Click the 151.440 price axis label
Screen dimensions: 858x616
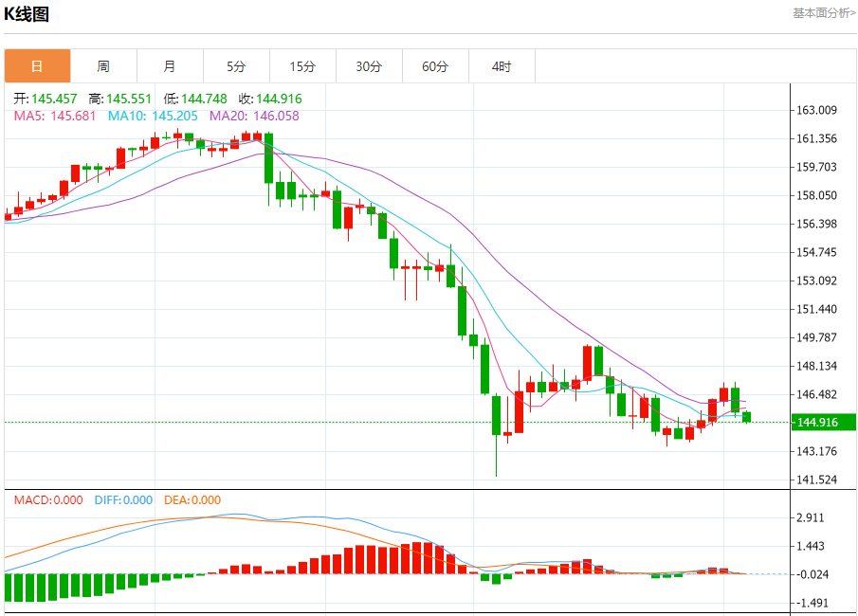[816, 310]
